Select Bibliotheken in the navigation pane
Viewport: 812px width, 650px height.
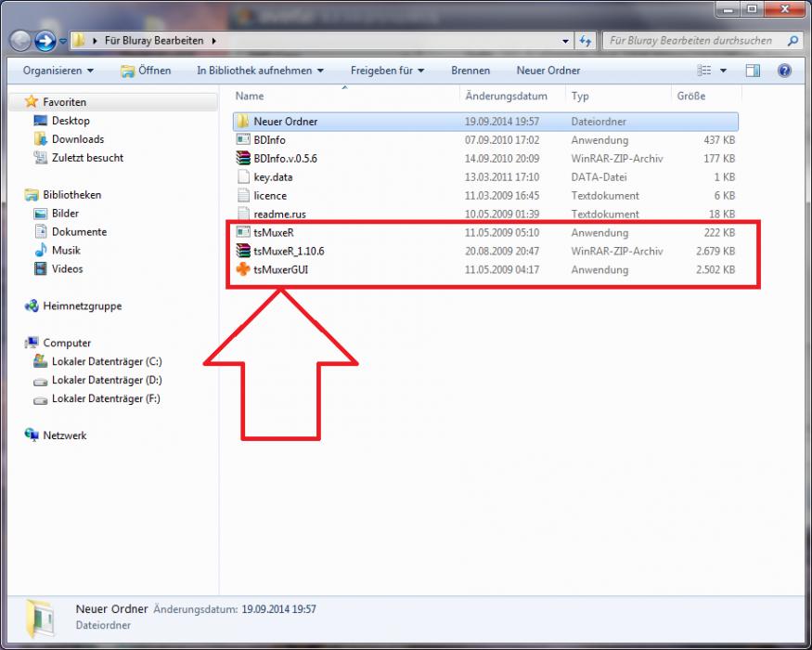(x=71, y=195)
